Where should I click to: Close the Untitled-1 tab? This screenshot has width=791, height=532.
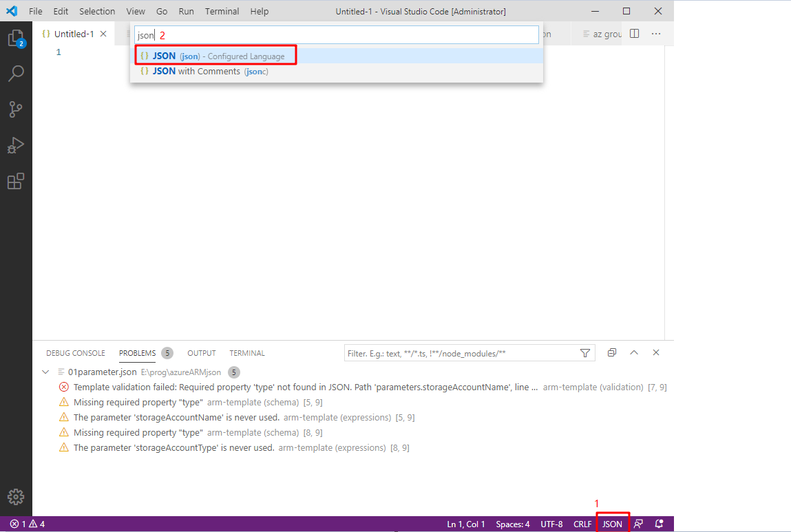[x=103, y=34]
